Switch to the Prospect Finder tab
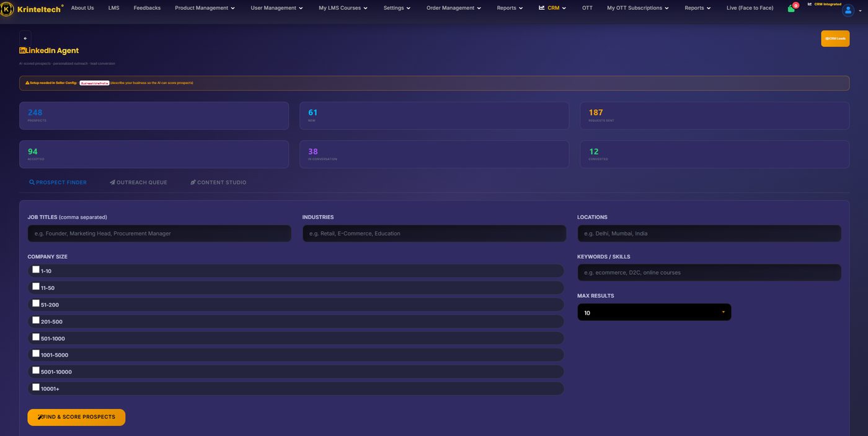Image resolution: width=868 pixels, height=436 pixels. click(58, 183)
